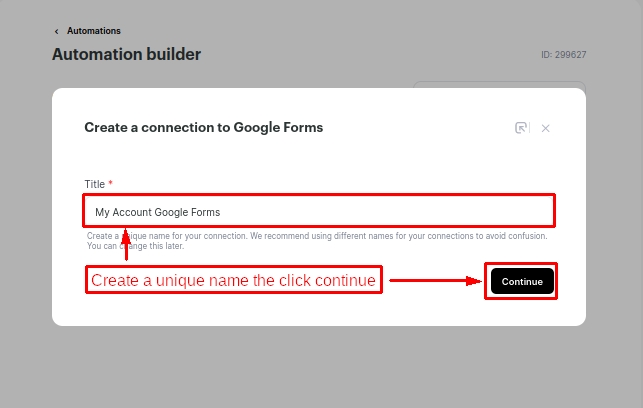Click the 'Create a connection to Google Forms' heading
The width and height of the screenshot is (643, 408).
point(203,128)
